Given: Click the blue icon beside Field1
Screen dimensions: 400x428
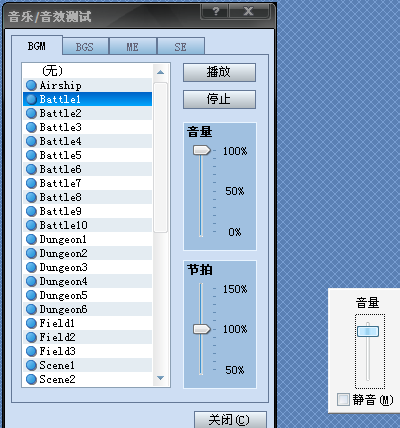Looking at the screenshot, I should (x=31, y=323).
